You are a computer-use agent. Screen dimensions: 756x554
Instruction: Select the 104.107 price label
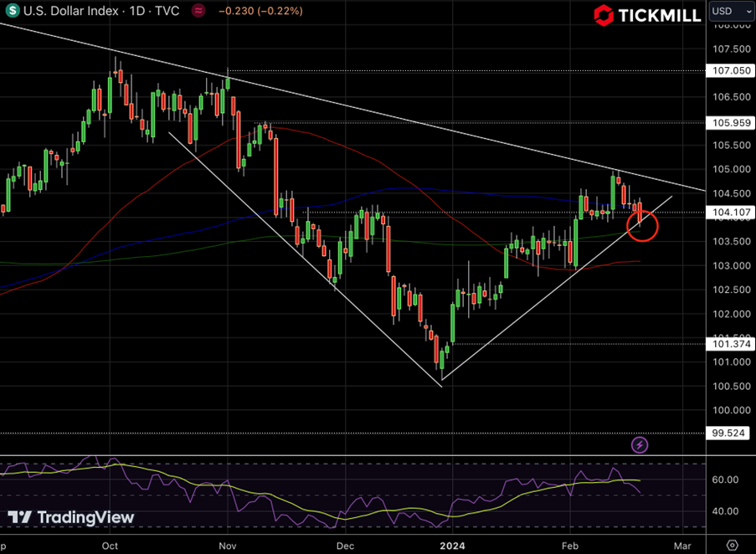tap(731, 212)
